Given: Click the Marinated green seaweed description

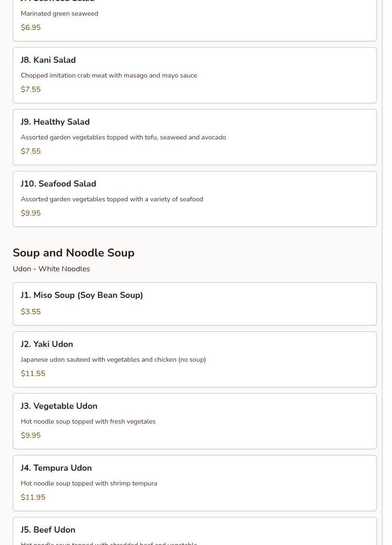Looking at the screenshot, I should click(x=59, y=13).
